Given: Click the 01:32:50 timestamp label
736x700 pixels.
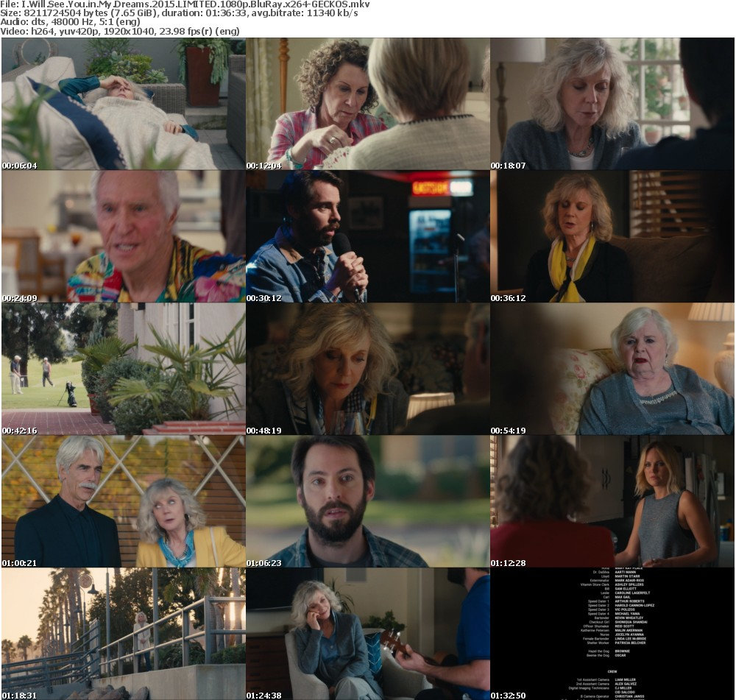Looking at the screenshot, I should coord(509,695).
